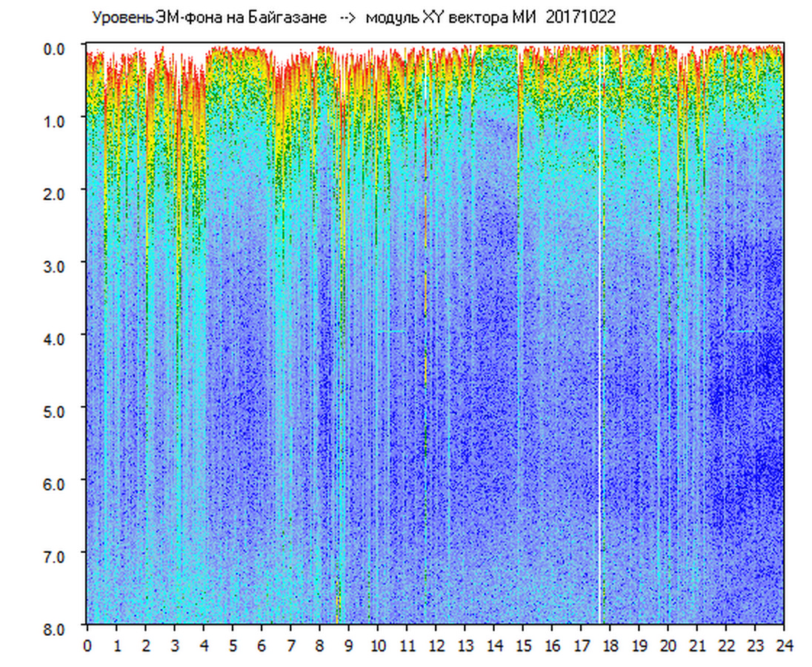Select the x-axis tick label 0
This screenshot has width=812, height=667.
pyautogui.click(x=87, y=646)
